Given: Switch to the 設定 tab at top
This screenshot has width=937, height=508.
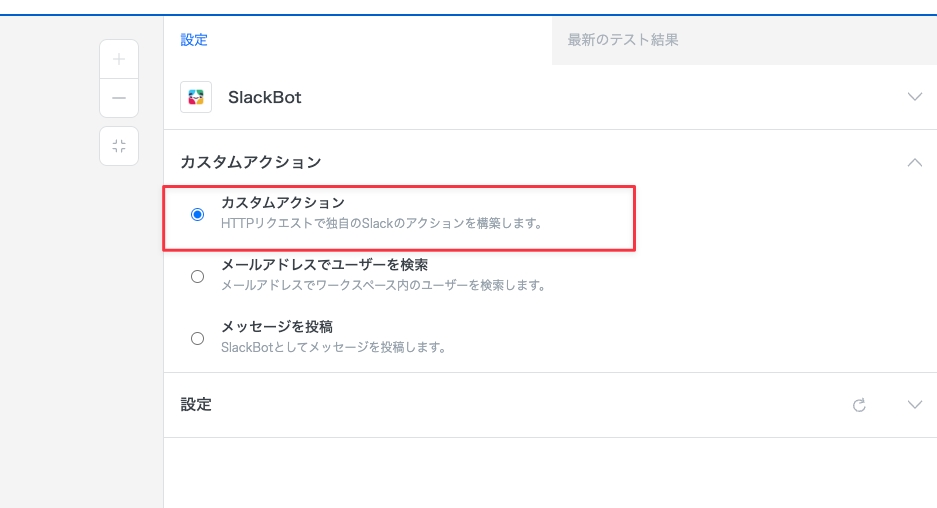Looking at the screenshot, I should tap(194, 40).
